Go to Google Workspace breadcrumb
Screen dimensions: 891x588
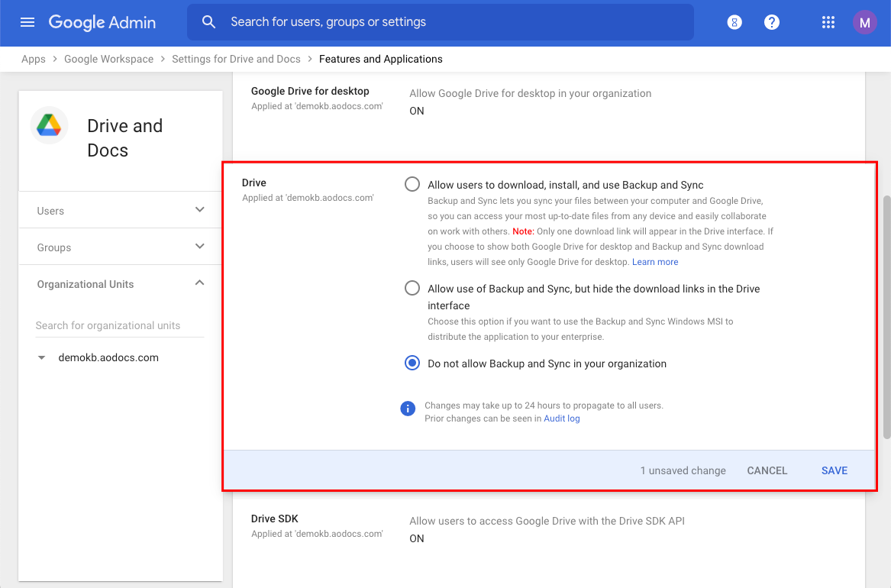[108, 59]
